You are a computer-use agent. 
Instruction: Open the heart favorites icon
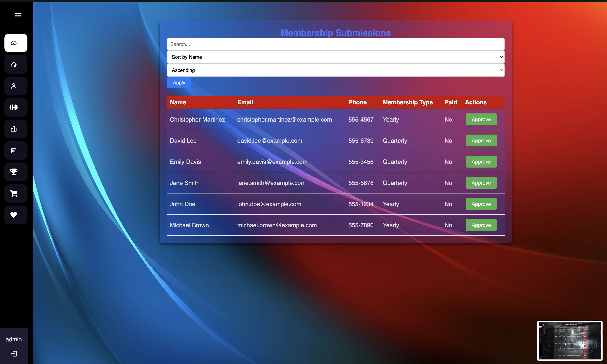(x=16, y=215)
